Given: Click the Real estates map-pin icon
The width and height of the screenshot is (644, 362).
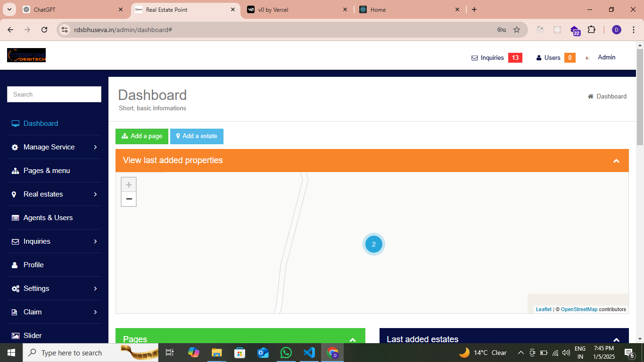Looking at the screenshot, I should pos(14,194).
